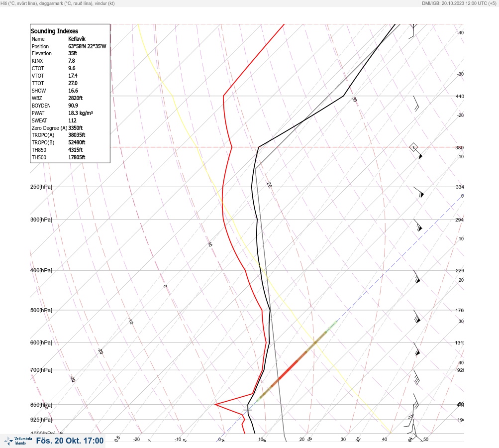Click the 250[hPa] pressure label
The width and height of the screenshot is (499, 448).
click(x=41, y=187)
